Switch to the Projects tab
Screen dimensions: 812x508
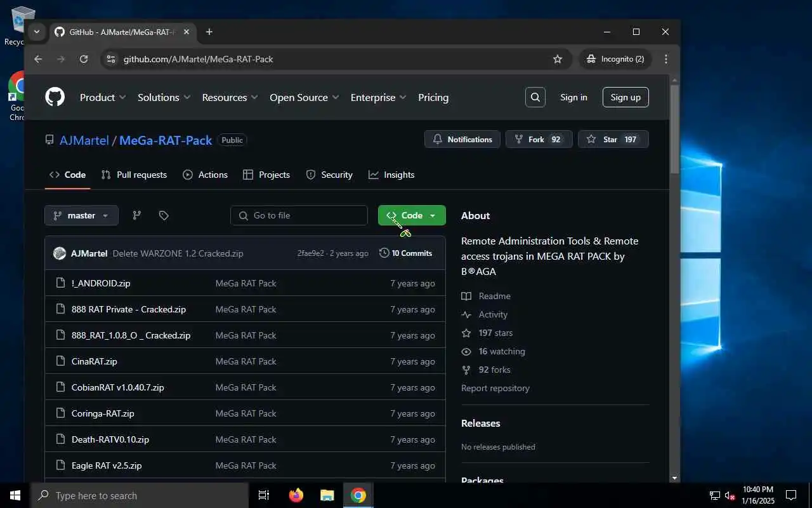[266, 175]
